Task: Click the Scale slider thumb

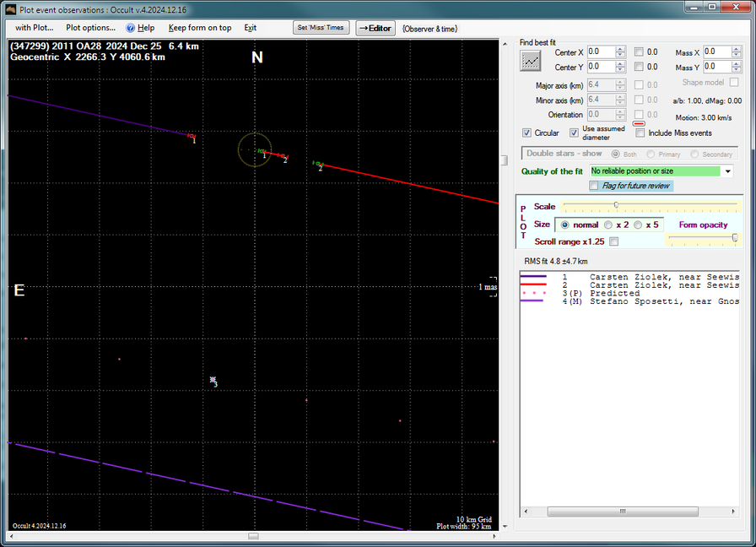Action: (616, 205)
